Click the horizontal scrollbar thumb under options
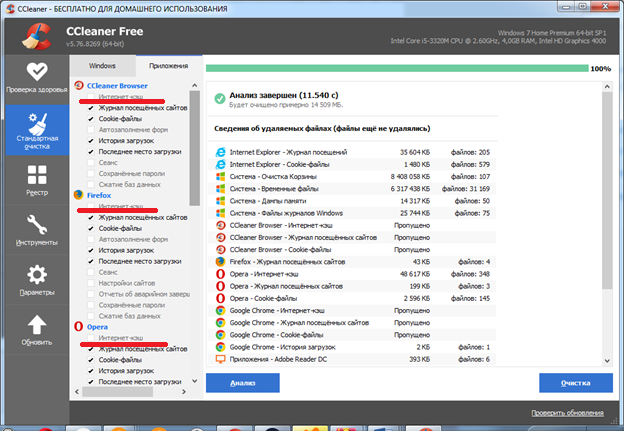Viewport: 624px width, 431px height. [x=117, y=392]
